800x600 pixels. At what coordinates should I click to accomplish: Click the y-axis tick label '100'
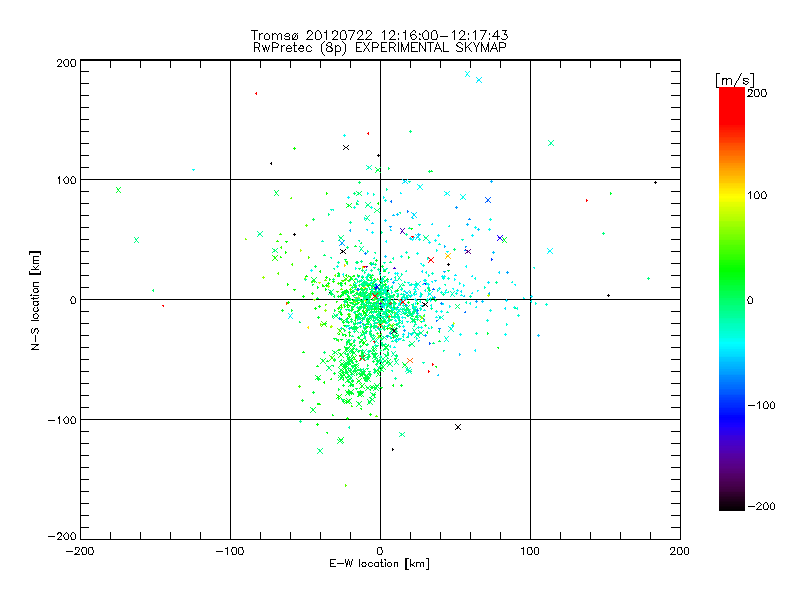[x=66, y=180]
